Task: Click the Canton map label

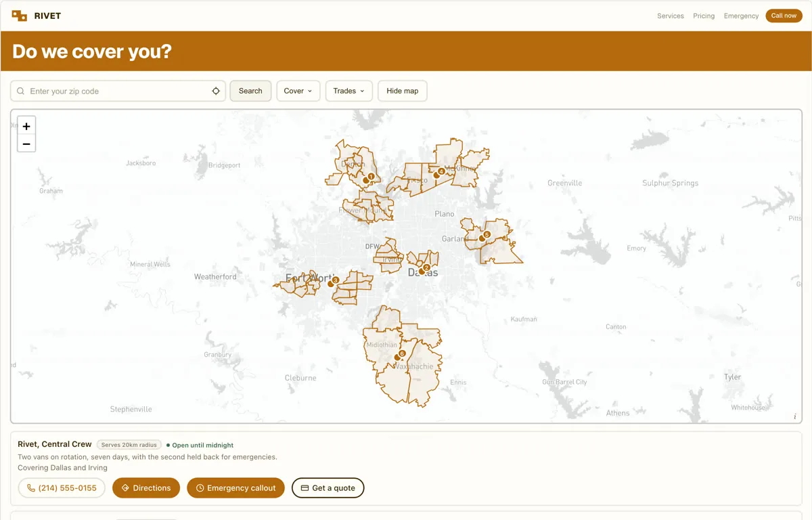Action: point(616,326)
